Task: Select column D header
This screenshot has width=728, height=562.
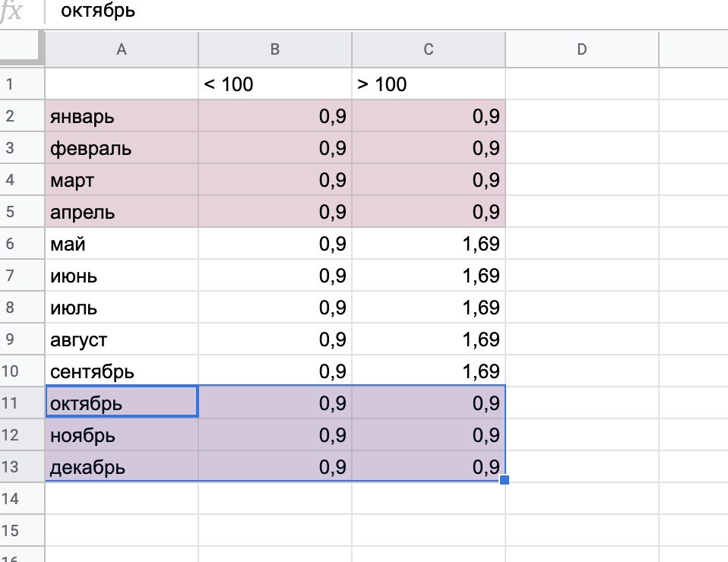Action: 581,50
